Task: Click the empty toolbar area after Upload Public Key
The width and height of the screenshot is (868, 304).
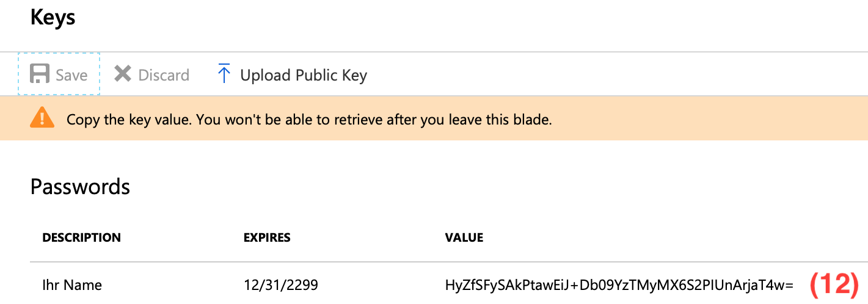Action: (x=617, y=74)
